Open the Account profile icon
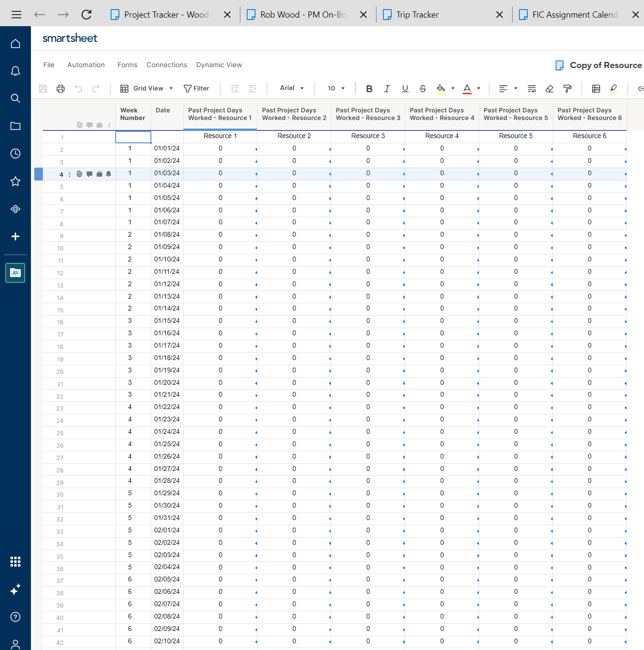The height and width of the screenshot is (650, 644). click(x=15, y=644)
